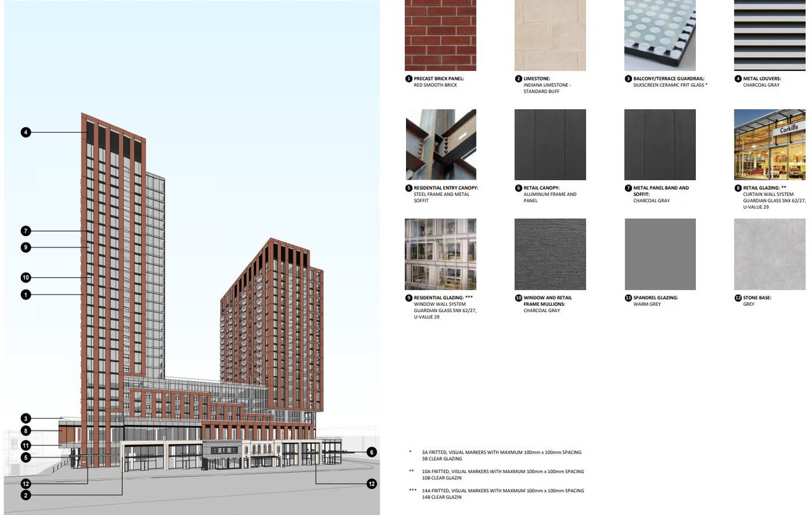Click the red precast brick panel swatch

click(x=440, y=35)
